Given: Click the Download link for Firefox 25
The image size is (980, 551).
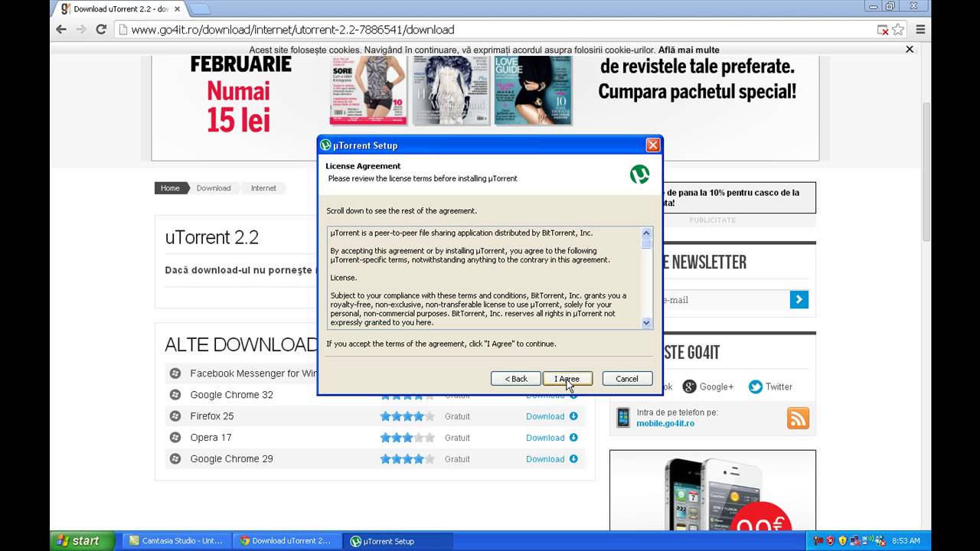Looking at the screenshot, I should tap(545, 416).
